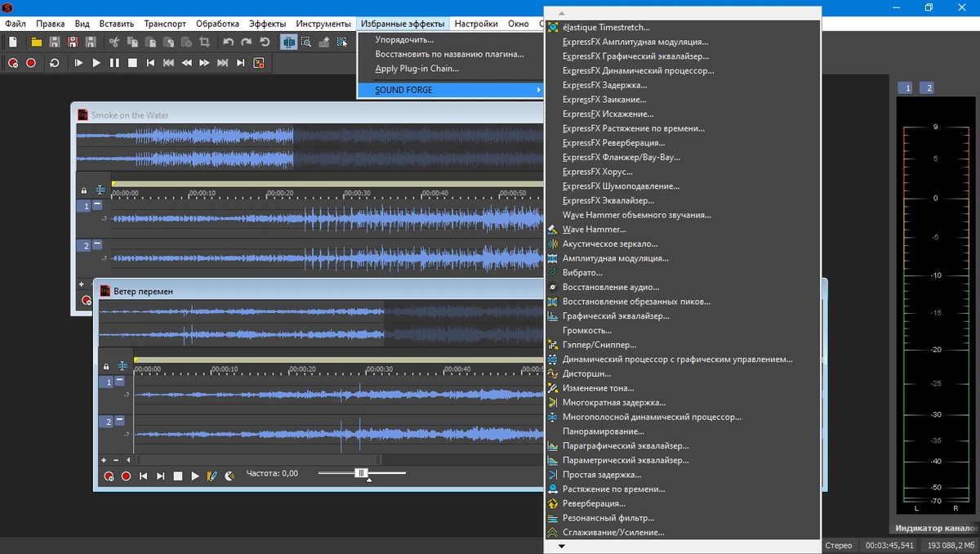
Task: Select Графический эквалайзер... effect
Action: (682, 316)
